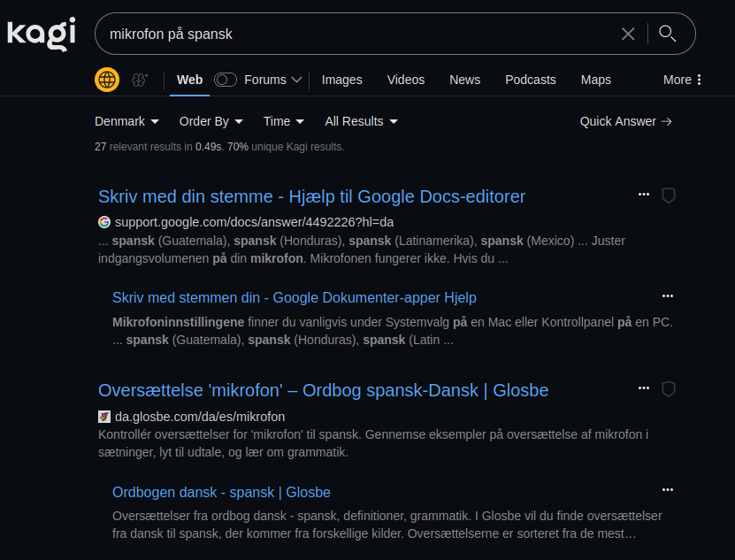
Task: Open three-dot menu for Google Docs result
Action: (644, 195)
